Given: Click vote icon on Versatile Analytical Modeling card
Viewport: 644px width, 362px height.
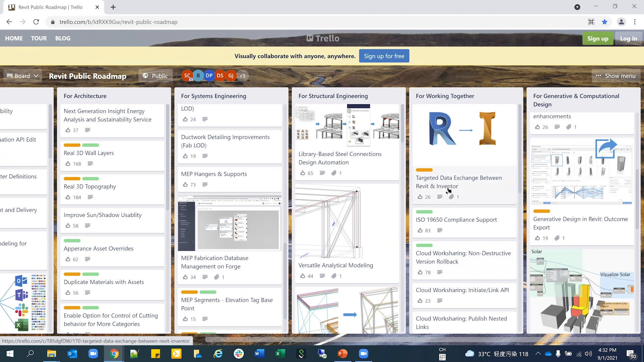Looking at the screenshot, I should [x=303, y=276].
